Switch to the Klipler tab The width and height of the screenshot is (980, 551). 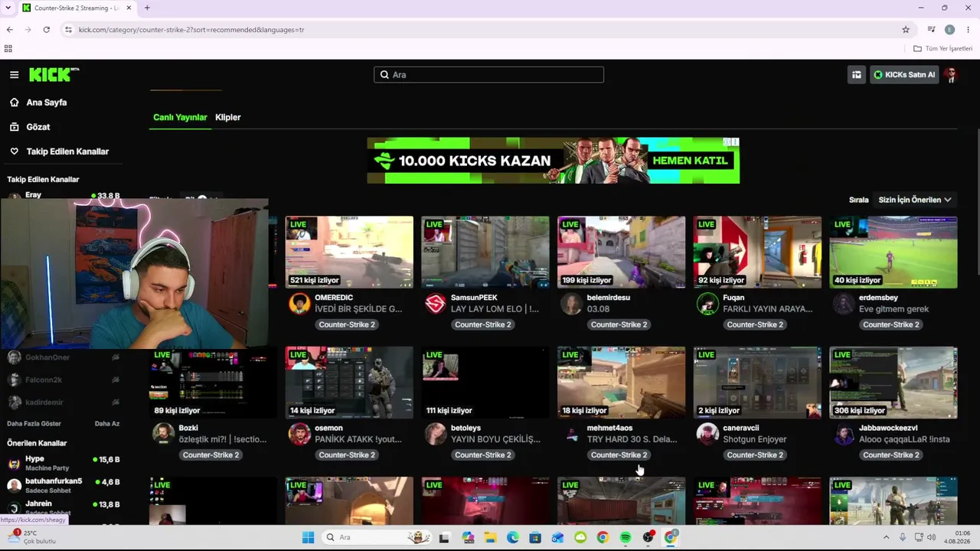tap(228, 117)
